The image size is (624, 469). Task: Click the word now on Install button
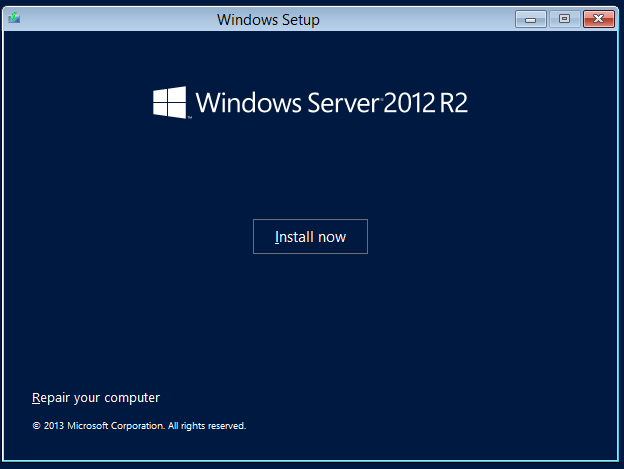tap(331, 237)
